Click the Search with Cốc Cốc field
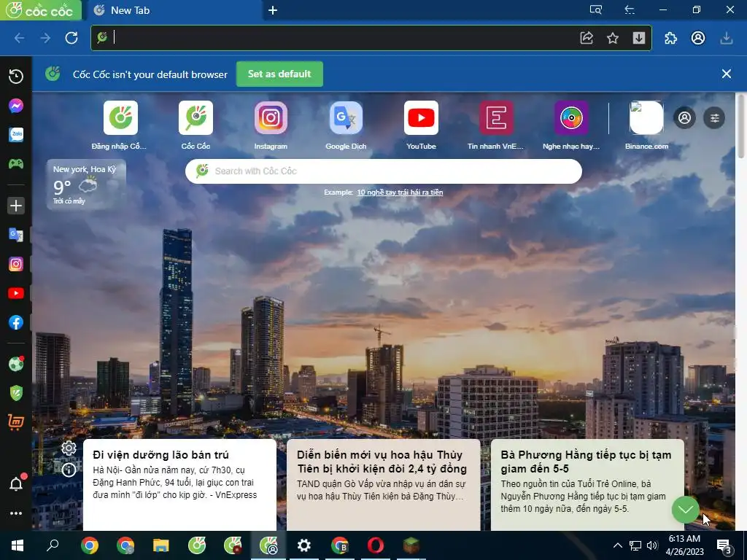747x560 pixels. pyautogui.click(x=384, y=171)
